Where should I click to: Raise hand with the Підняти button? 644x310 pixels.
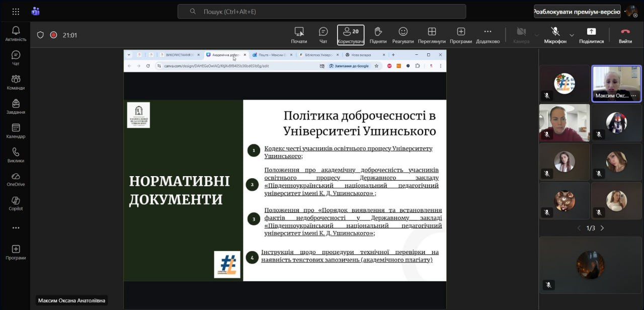(378, 35)
